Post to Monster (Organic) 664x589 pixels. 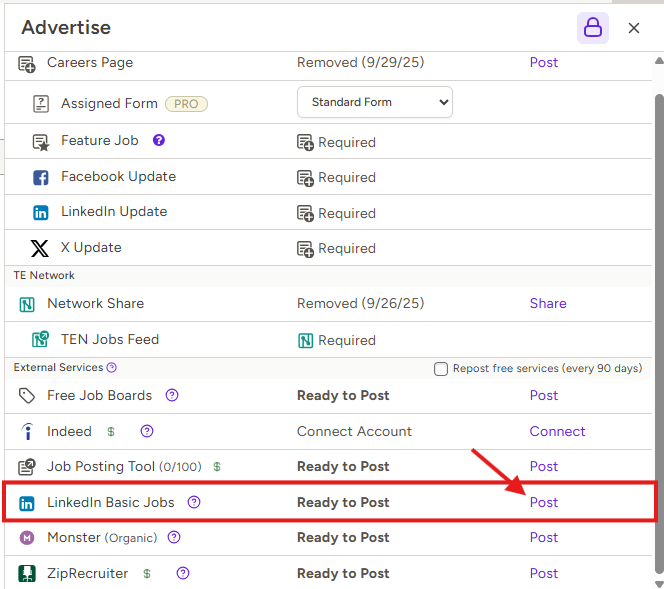point(544,537)
